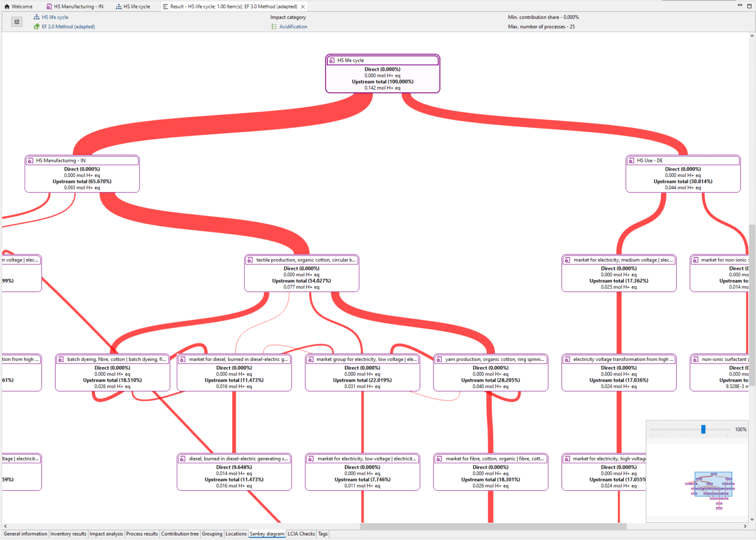Click icon of market for electricity, low voltage node

tap(311, 459)
